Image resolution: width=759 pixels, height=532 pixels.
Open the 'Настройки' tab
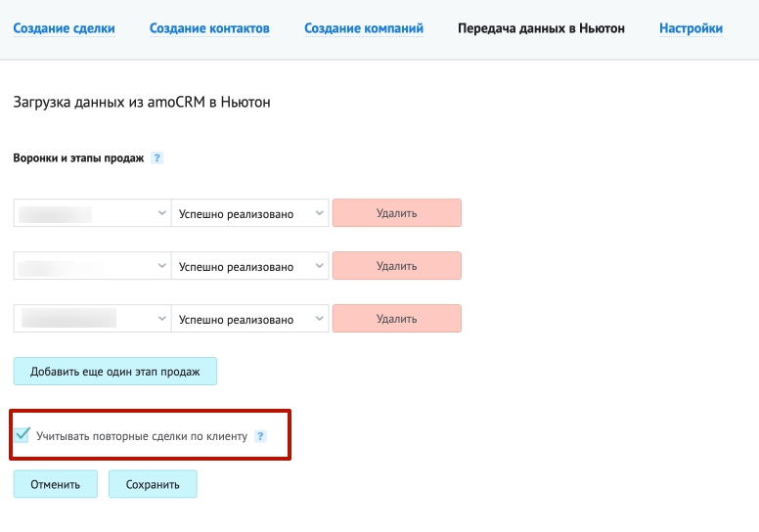point(691,28)
